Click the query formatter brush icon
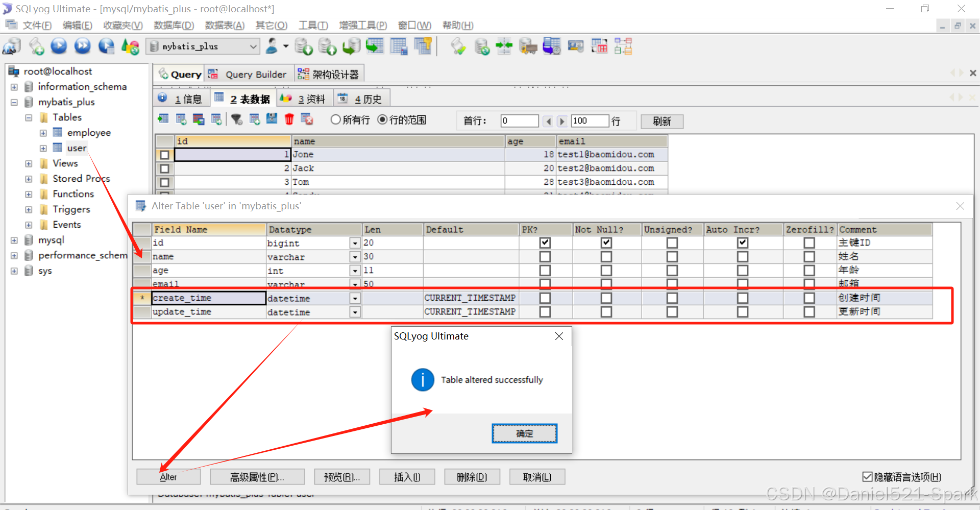 click(x=458, y=46)
